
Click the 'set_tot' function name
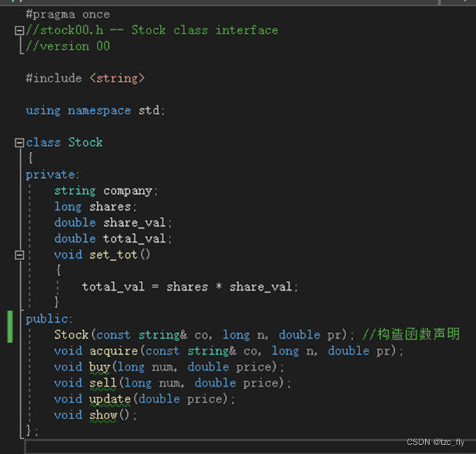point(113,255)
